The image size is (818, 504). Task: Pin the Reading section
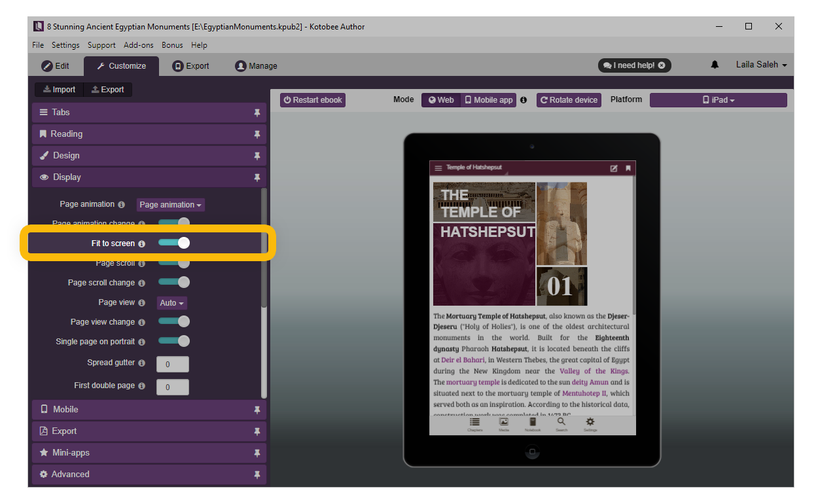[257, 134]
